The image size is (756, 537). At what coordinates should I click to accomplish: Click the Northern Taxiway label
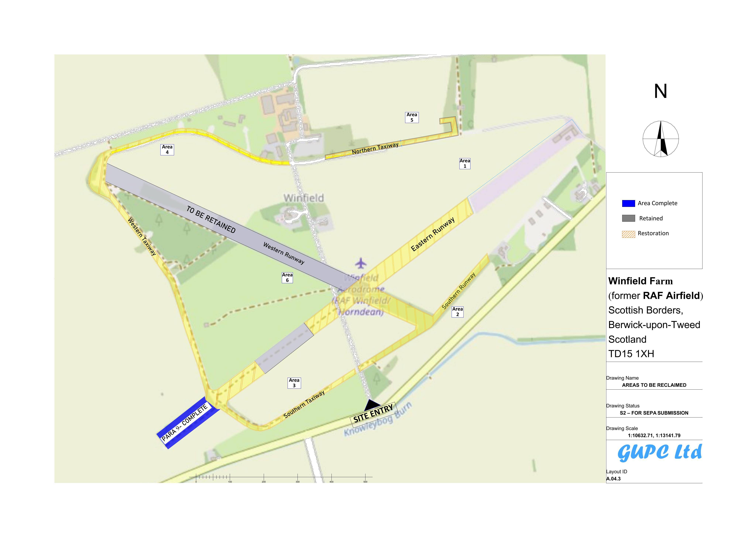point(375,149)
